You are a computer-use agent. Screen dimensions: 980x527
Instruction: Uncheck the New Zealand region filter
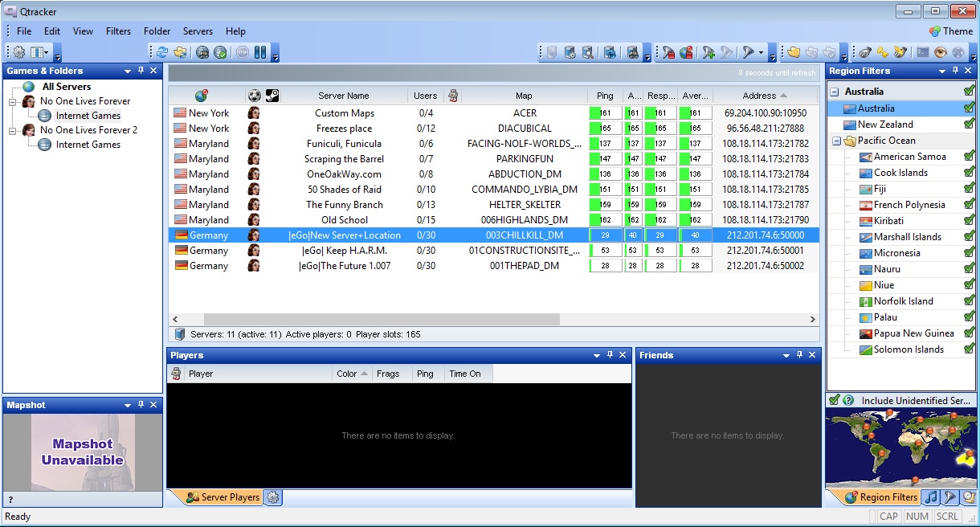tap(970, 124)
